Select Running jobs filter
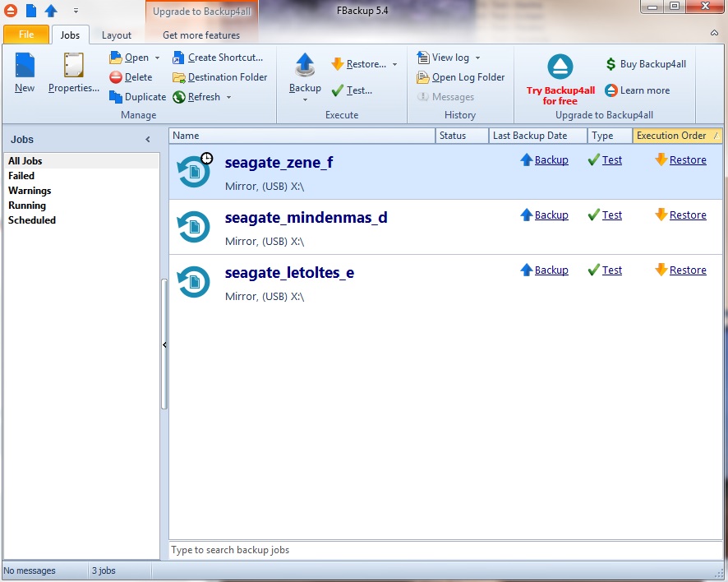This screenshot has height=582, width=728. pos(81,206)
